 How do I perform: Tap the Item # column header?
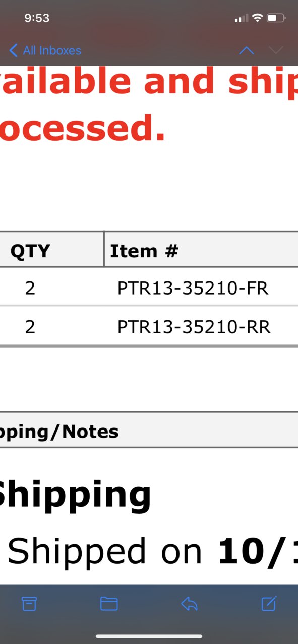(144, 250)
